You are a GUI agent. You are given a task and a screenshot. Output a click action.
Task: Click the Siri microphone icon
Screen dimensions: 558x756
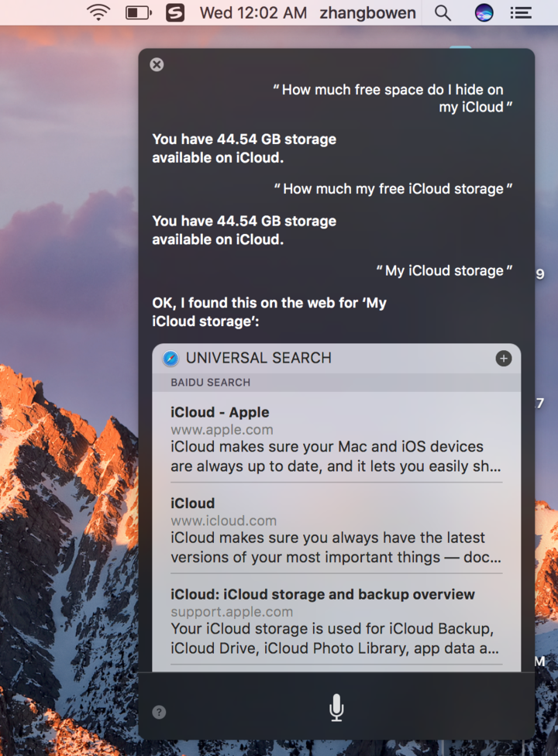click(336, 707)
